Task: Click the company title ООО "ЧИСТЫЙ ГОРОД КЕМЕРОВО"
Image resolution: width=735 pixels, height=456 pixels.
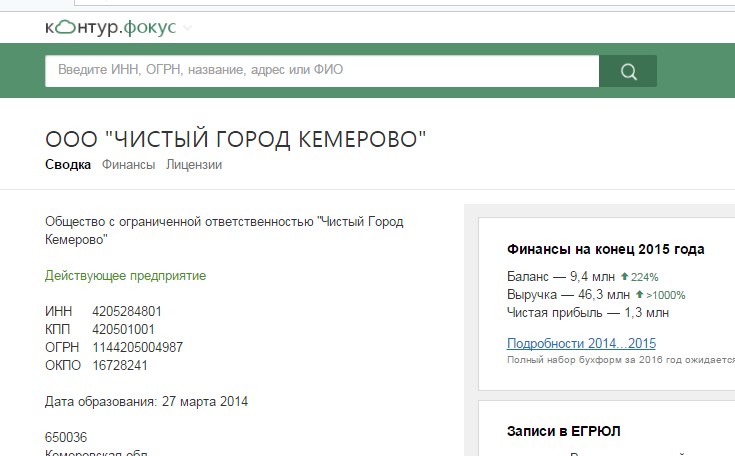Action: [235, 139]
